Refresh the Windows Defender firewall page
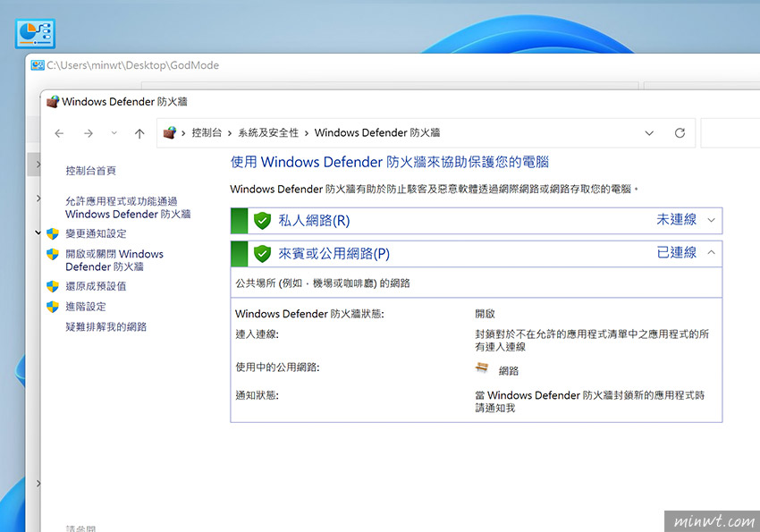Screen dimensions: 760x532 (x=680, y=132)
